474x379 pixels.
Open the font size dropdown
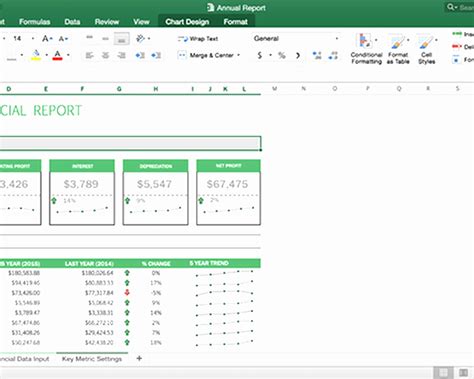coord(33,39)
